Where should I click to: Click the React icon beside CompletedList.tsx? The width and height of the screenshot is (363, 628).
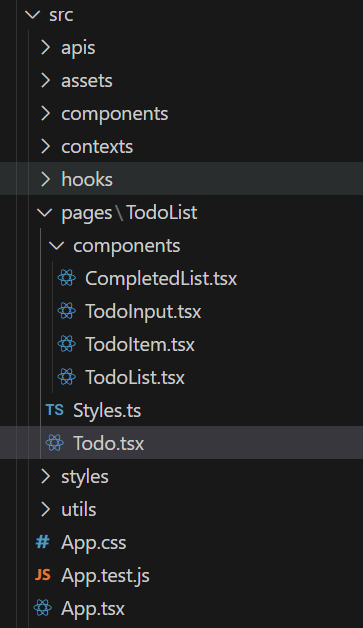pyautogui.click(x=67, y=278)
